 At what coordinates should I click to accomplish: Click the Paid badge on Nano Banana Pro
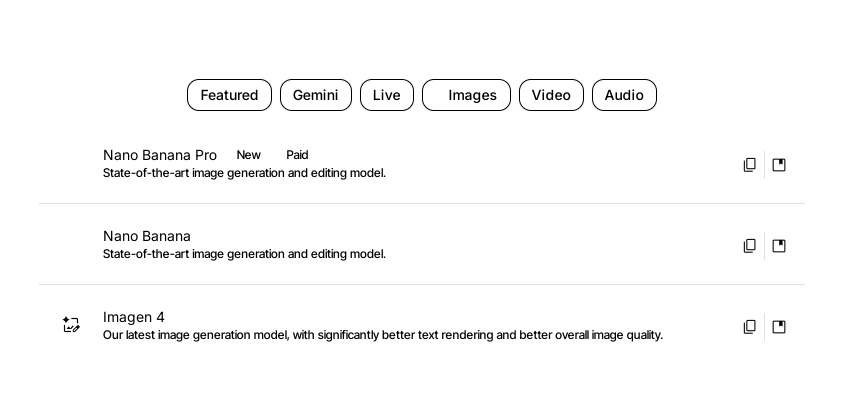point(297,155)
